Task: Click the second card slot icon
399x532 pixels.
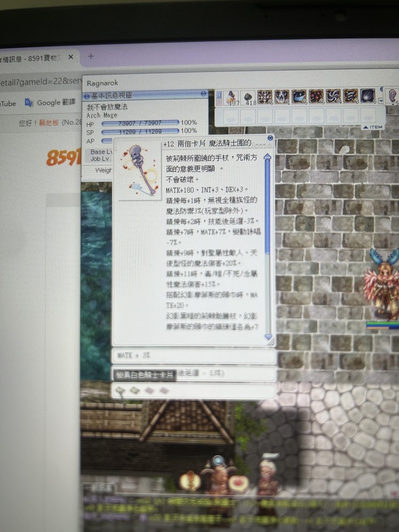Action: [x=135, y=390]
